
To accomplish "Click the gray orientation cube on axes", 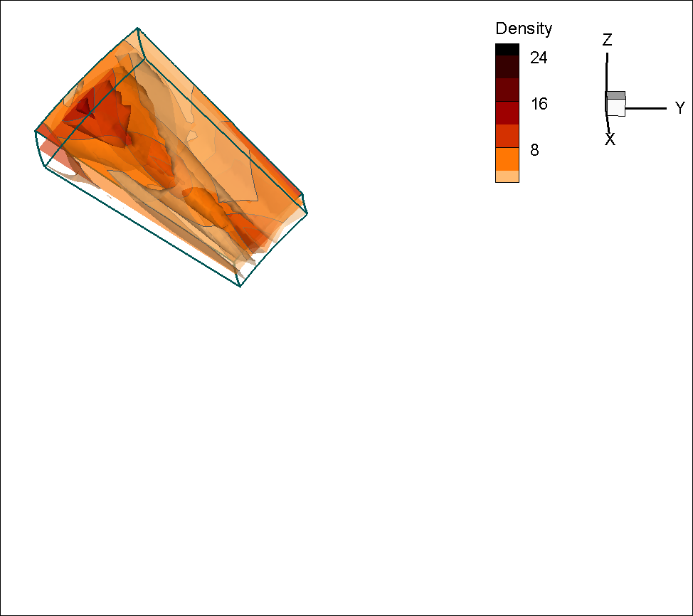I will 615,104.
